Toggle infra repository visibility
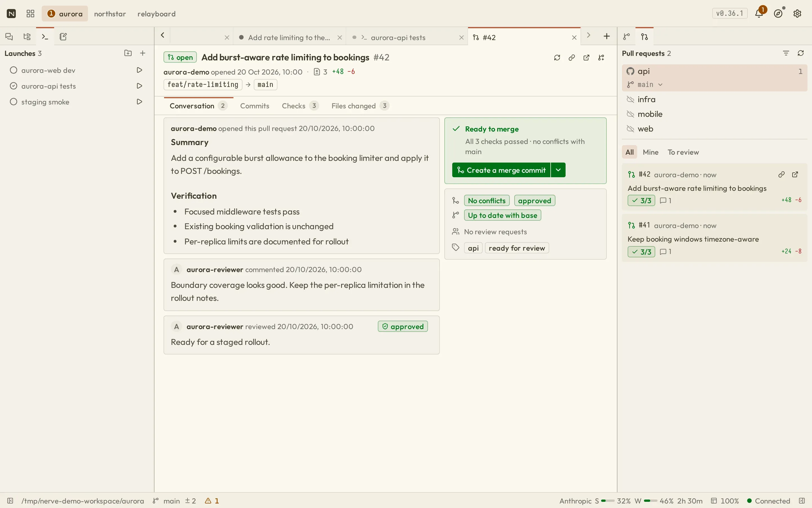 [630, 99]
